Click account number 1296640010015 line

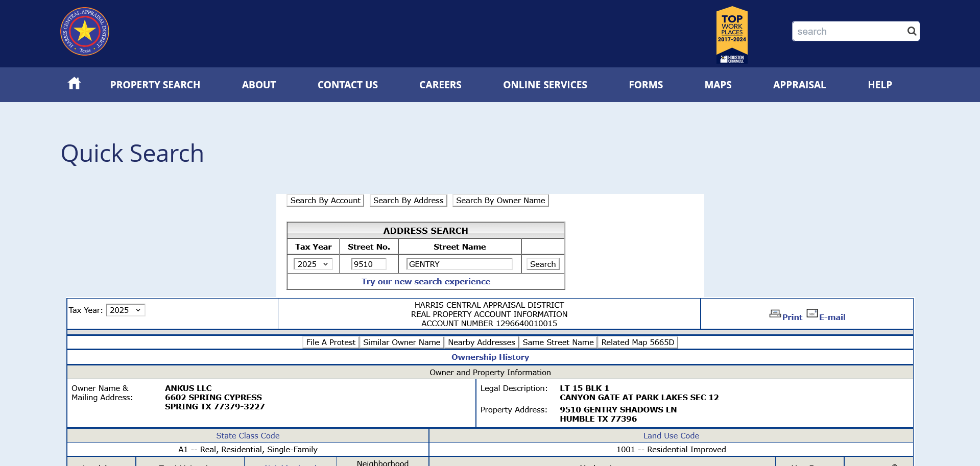[489, 324]
